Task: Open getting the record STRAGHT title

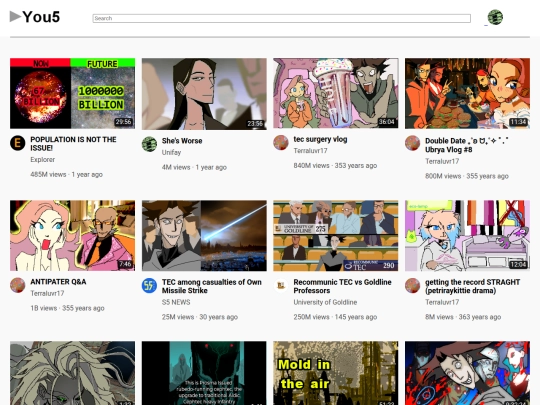Action: click(x=472, y=286)
